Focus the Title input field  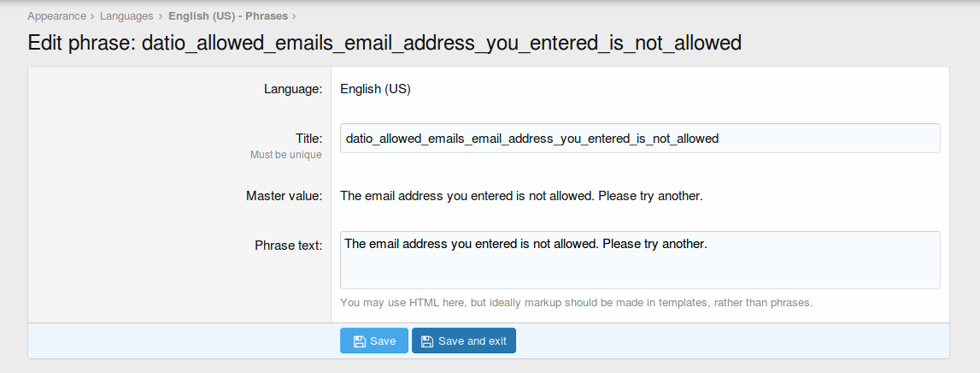point(639,139)
